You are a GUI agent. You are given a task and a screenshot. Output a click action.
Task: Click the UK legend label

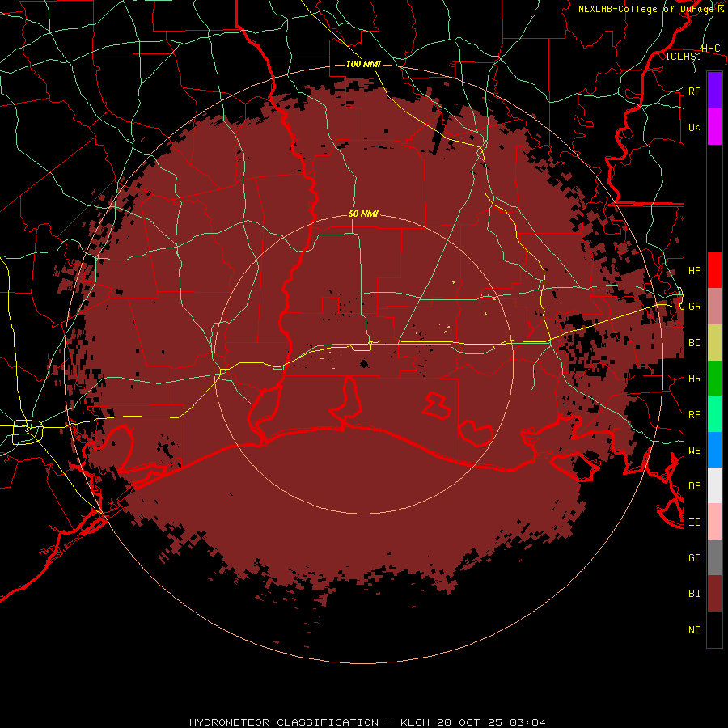click(694, 127)
